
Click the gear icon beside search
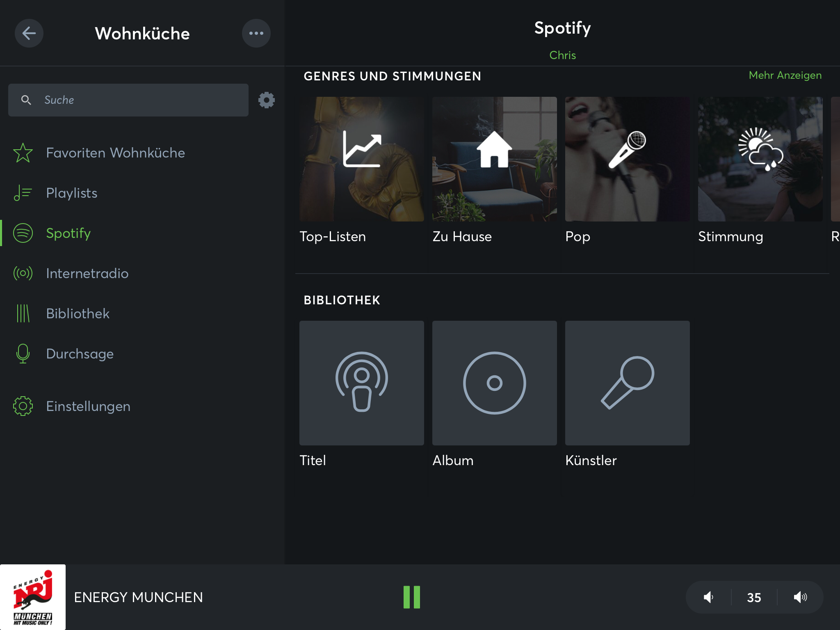coord(266,100)
